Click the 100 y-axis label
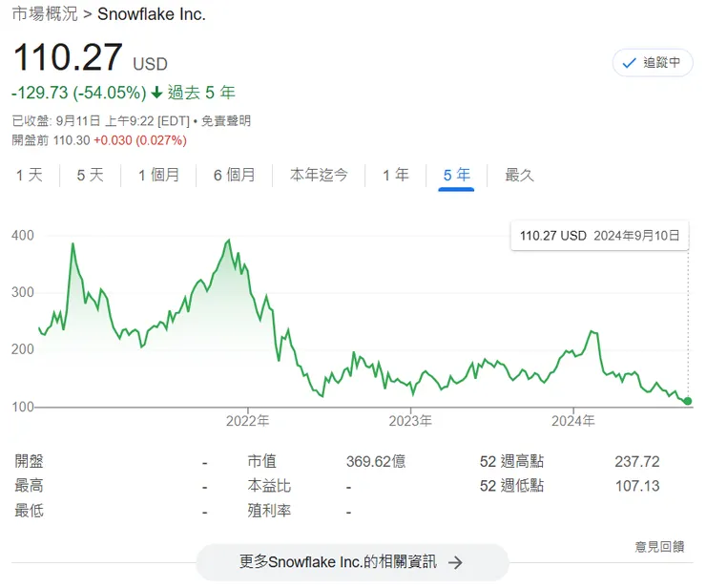The image size is (706, 588). [x=23, y=407]
